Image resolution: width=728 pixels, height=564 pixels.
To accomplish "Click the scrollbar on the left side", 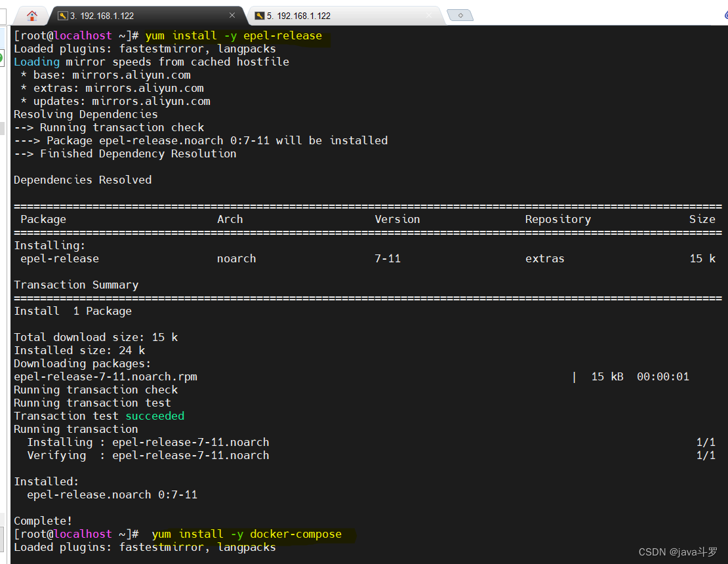I will (x=3, y=128).
